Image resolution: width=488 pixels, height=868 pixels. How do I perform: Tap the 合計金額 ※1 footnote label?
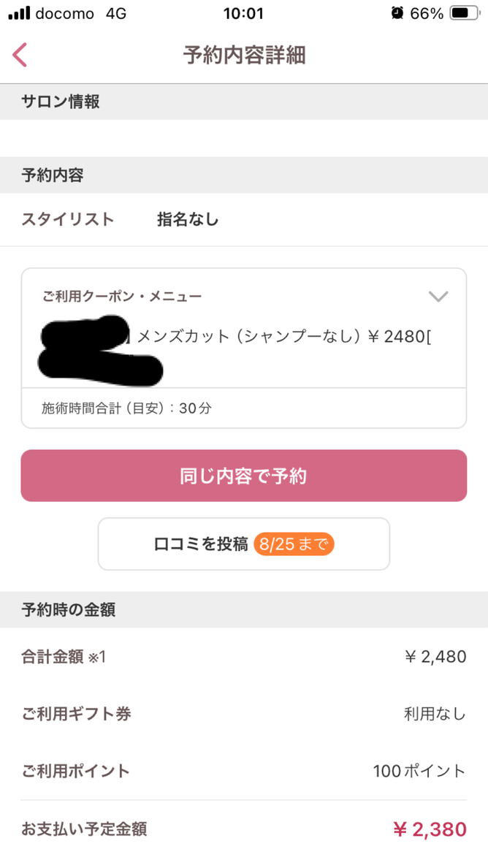[64, 657]
